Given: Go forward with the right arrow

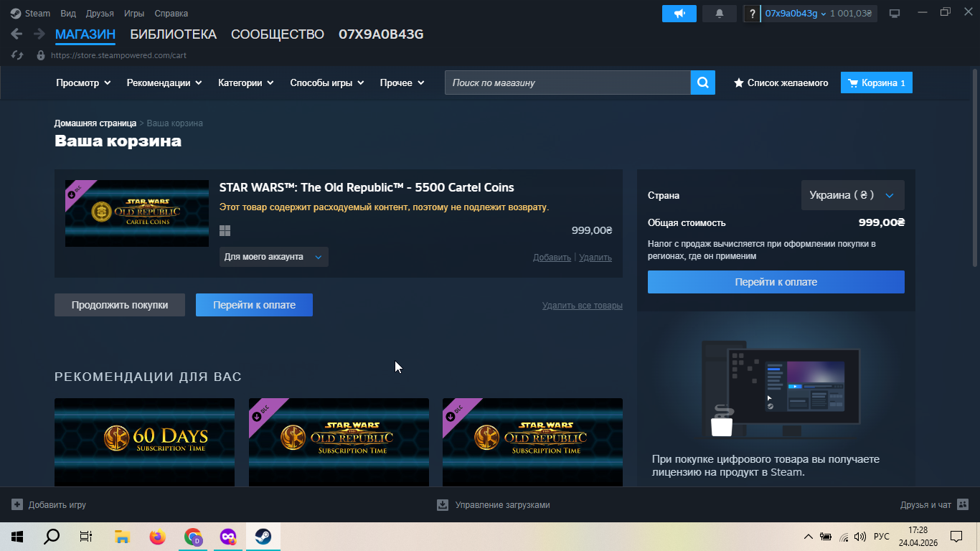Looking at the screenshot, I should pyautogui.click(x=39, y=34).
